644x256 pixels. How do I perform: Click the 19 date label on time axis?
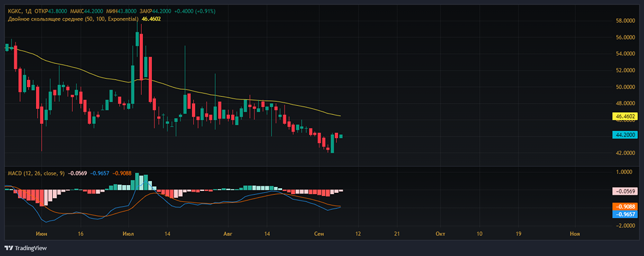[518, 234]
